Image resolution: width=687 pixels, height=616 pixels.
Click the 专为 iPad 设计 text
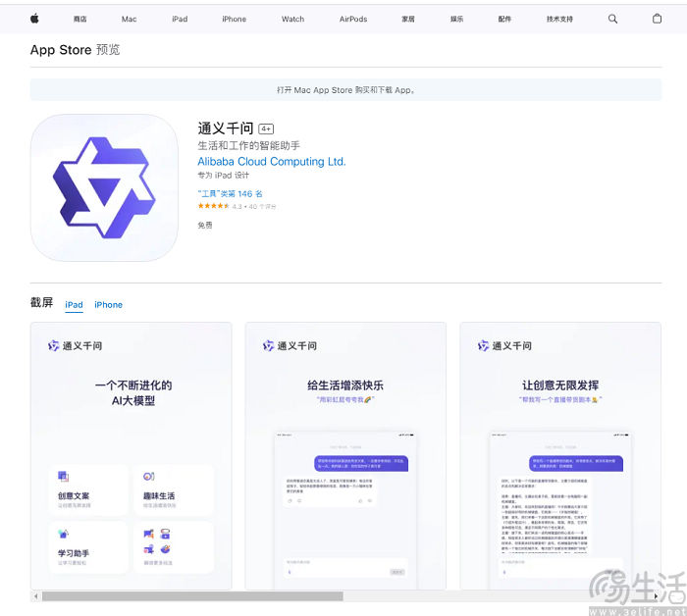click(x=224, y=176)
